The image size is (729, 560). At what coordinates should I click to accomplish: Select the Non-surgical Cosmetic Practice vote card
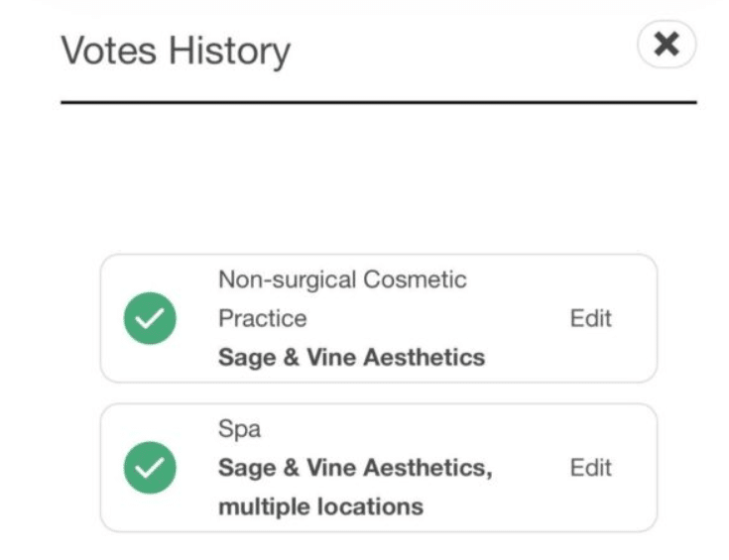point(378,319)
